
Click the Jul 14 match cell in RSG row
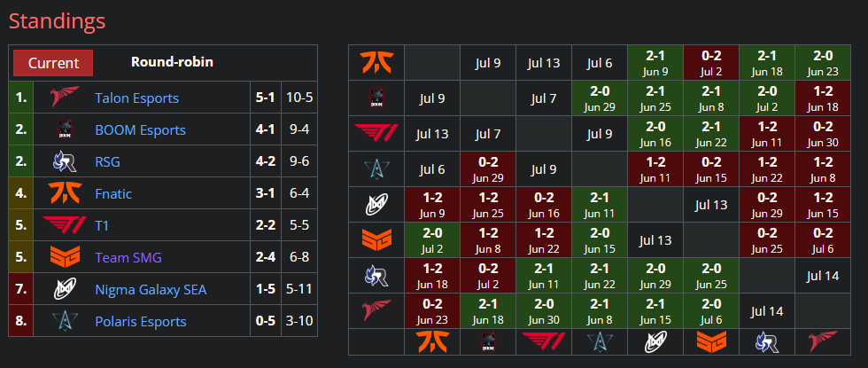[x=823, y=276]
